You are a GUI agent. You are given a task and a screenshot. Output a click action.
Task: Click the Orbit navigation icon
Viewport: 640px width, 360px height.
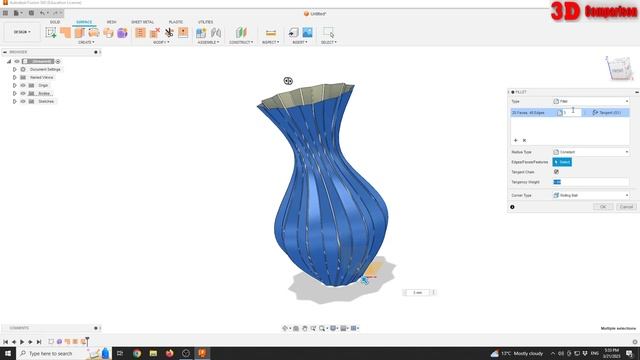pyautogui.click(x=285, y=328)
